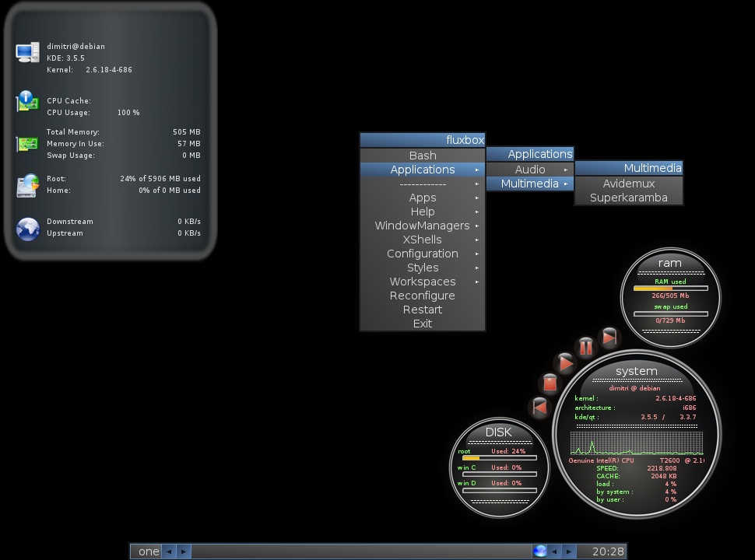Image resolution: width=755 pixels, height=560 pixels.
Task: Click the '266/505 Mb' text in ram widget
Action: point(670,296)
